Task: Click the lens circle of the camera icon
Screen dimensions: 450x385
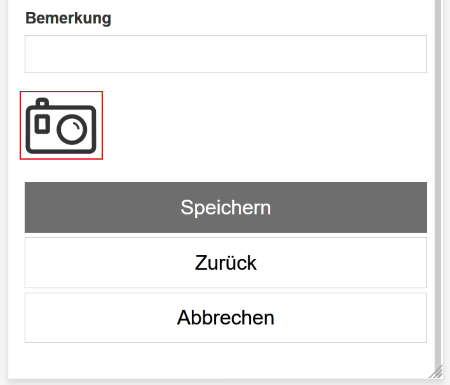Action: [72, 129]
